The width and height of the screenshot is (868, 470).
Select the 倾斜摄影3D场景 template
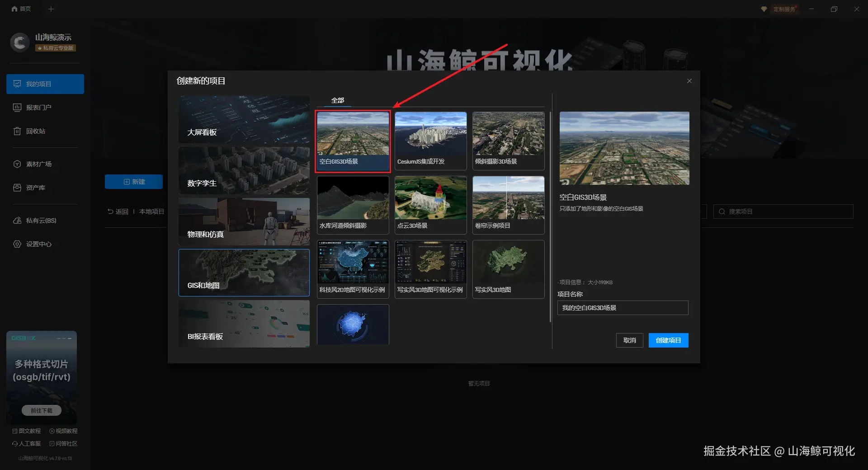point(509,141)
